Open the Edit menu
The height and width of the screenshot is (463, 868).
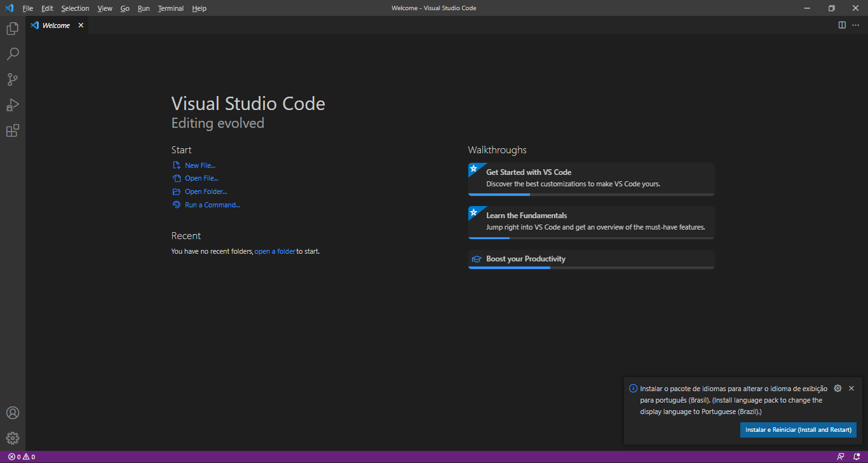click(47, 8)
